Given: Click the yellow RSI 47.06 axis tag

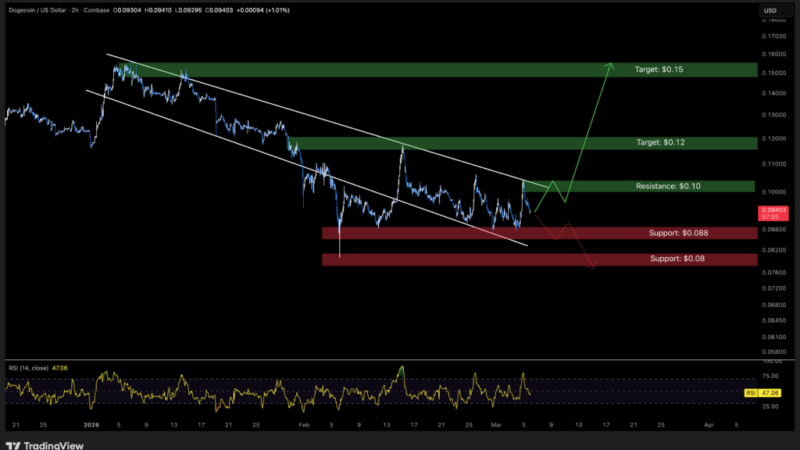Looking at the screenshot, I should pyautogui.click(x=762, y=393).
